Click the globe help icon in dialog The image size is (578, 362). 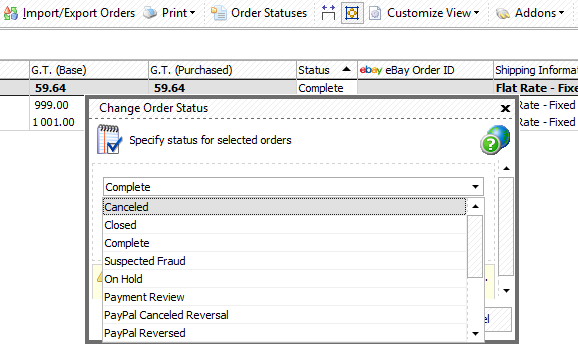pyautogui.click(x=495, y=140)
